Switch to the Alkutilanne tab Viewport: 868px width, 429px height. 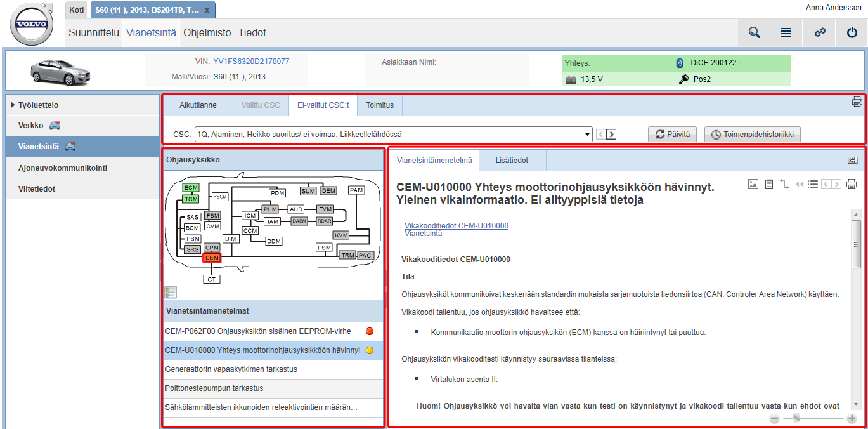coord(198,105)
